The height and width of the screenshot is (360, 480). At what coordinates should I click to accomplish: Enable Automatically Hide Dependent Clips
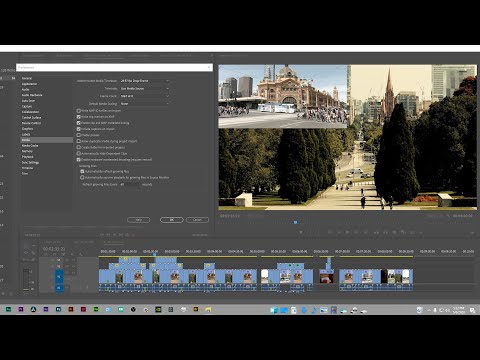[x=79, y=153]
